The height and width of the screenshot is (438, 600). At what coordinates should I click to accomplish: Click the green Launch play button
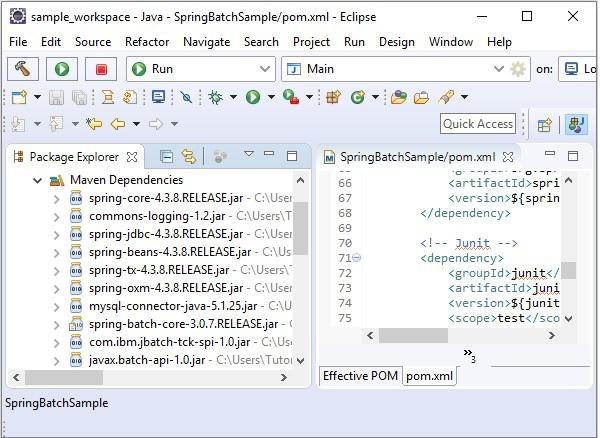point(62,69)
